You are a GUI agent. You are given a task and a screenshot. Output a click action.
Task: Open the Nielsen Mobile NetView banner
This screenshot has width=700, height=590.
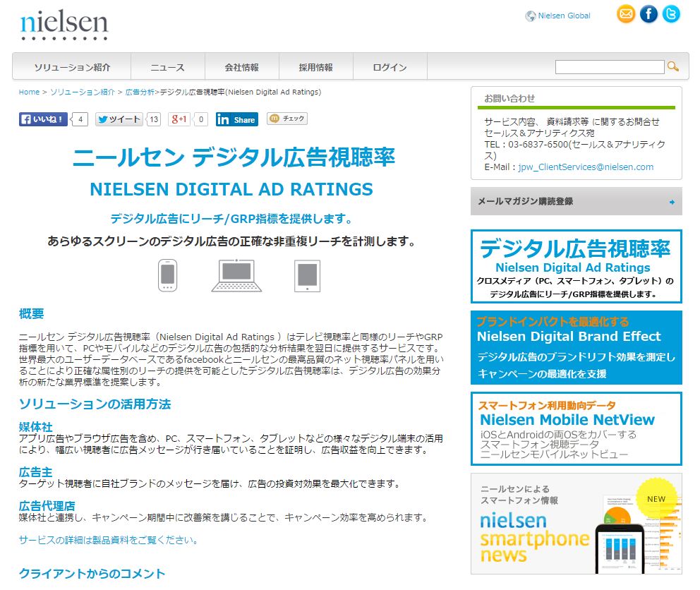[x=577, y=429]
